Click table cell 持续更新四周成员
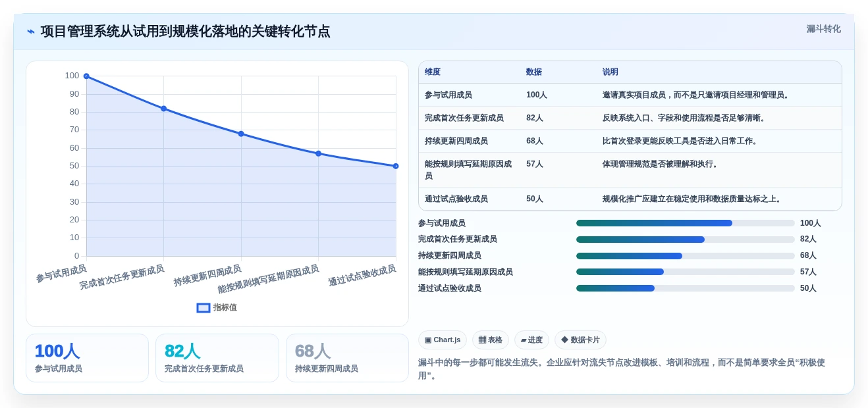This screenshot has height=408, width=868. pos(456,141)
